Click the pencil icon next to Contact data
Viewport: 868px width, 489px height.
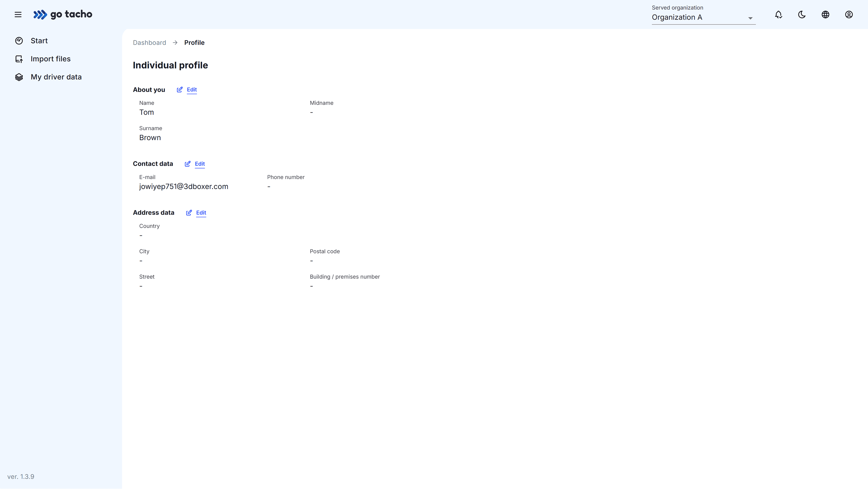[188, 164]
